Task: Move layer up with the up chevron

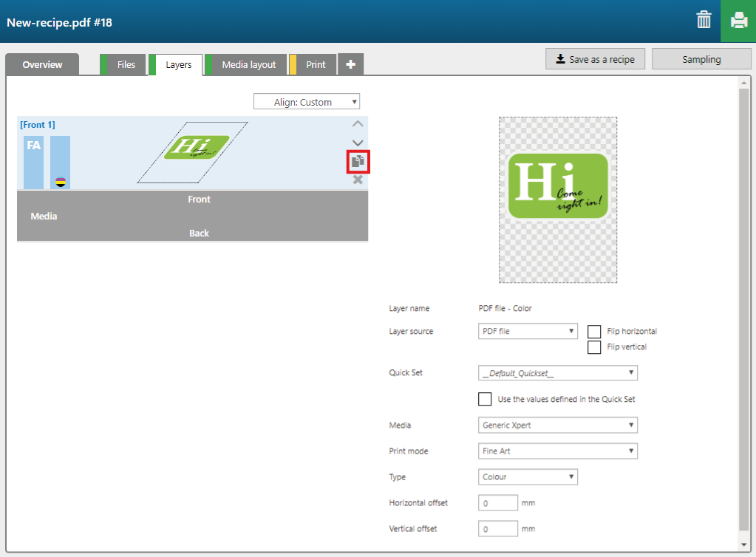Action: click(357, 124)
